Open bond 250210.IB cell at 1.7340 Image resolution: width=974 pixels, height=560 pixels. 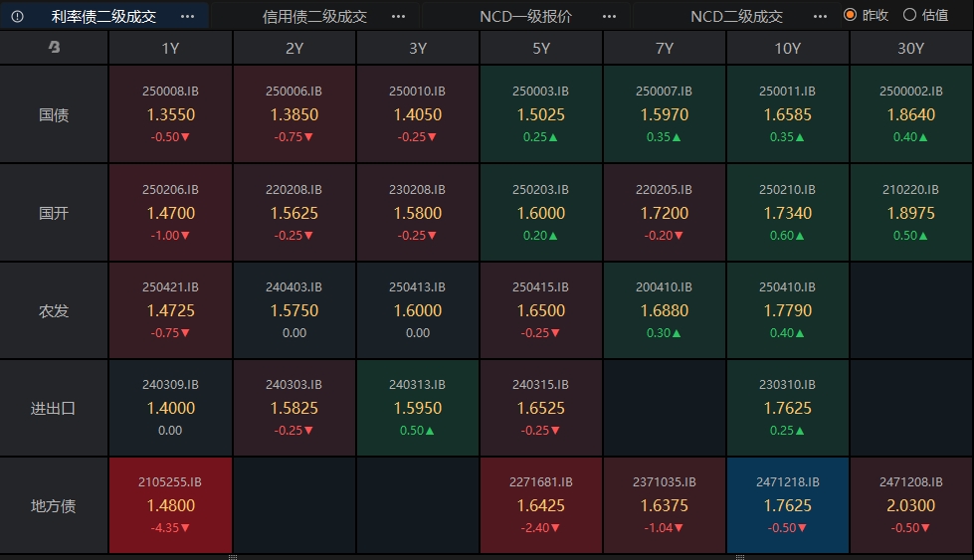pyautogui.click(x=787, y=212)
